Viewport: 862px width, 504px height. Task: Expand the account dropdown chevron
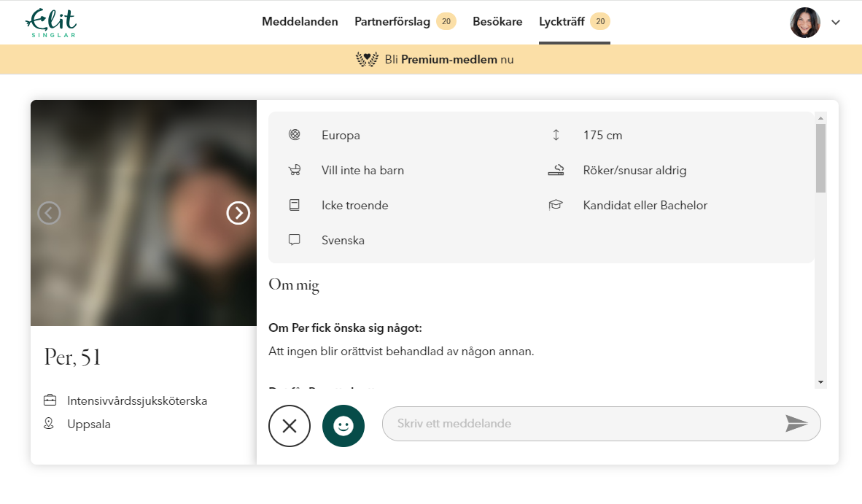click(836, 23)
